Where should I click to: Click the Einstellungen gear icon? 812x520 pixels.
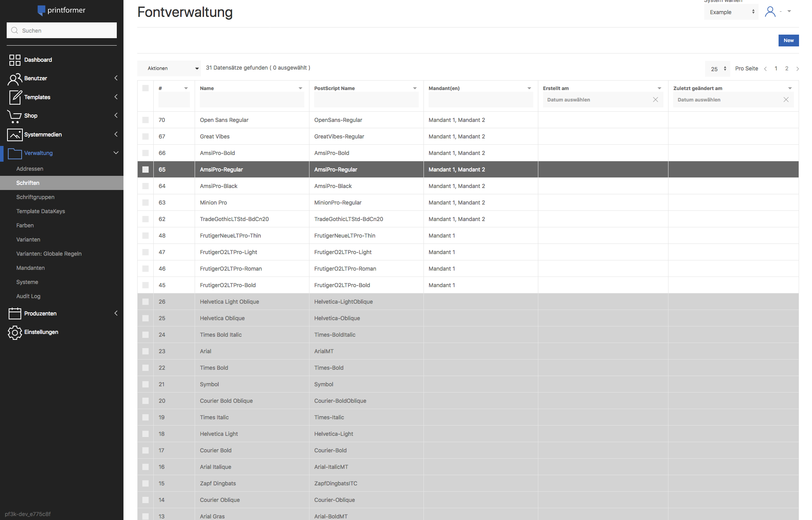pos(15,332)
